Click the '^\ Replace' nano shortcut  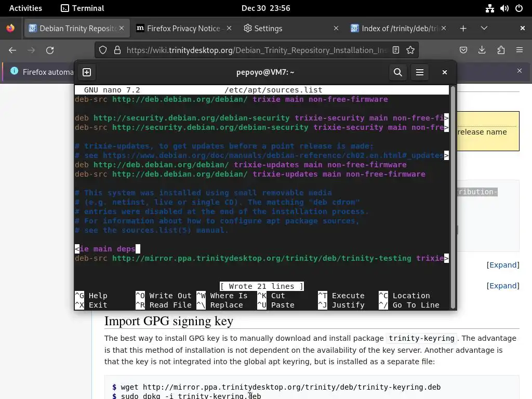(x=220, y=305)
